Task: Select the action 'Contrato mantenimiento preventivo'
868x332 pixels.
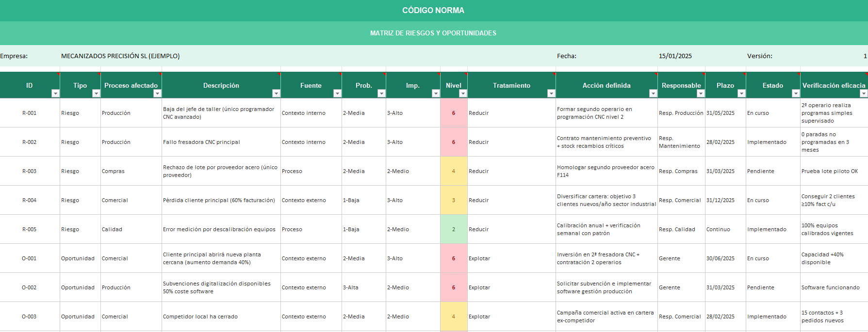Action: tap(606, 142)
